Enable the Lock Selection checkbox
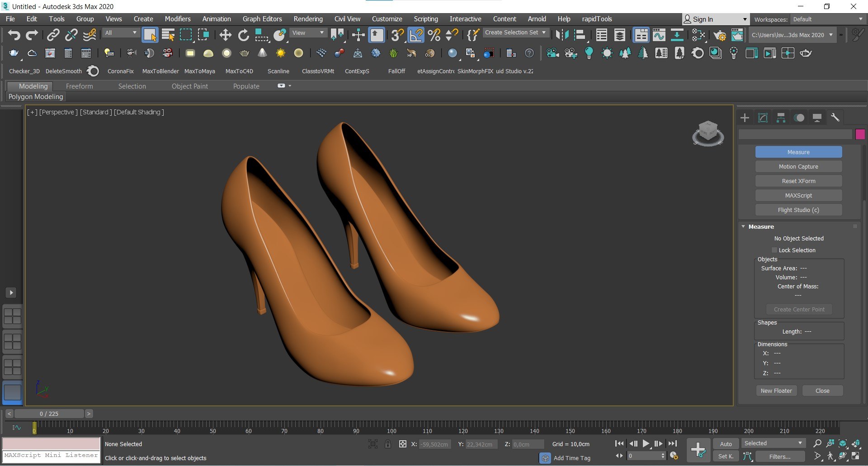The width and height of the screenshot is (868, 466). coord(774,250)
